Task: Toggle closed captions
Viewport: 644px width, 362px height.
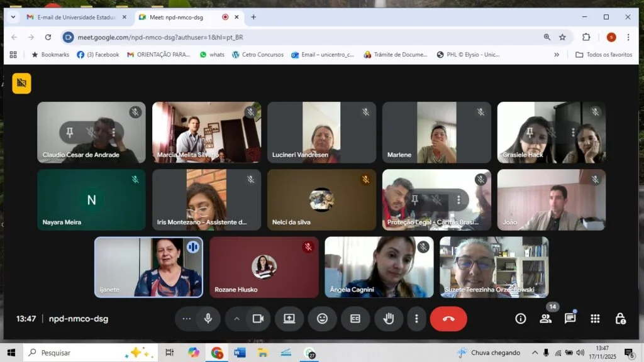Action: 355,319
